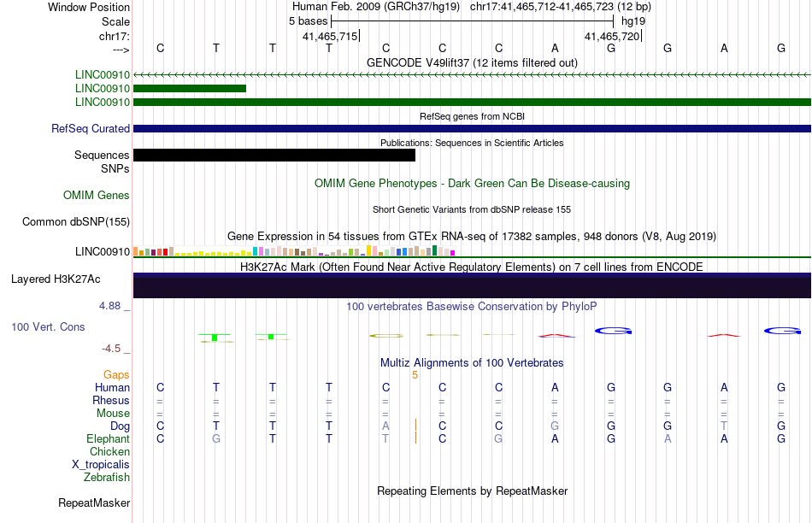The height and width of the screenshot is (523, 812).
Task: Open 'RefSeq genes from NCBI' track title
Action: click(472, 116)
